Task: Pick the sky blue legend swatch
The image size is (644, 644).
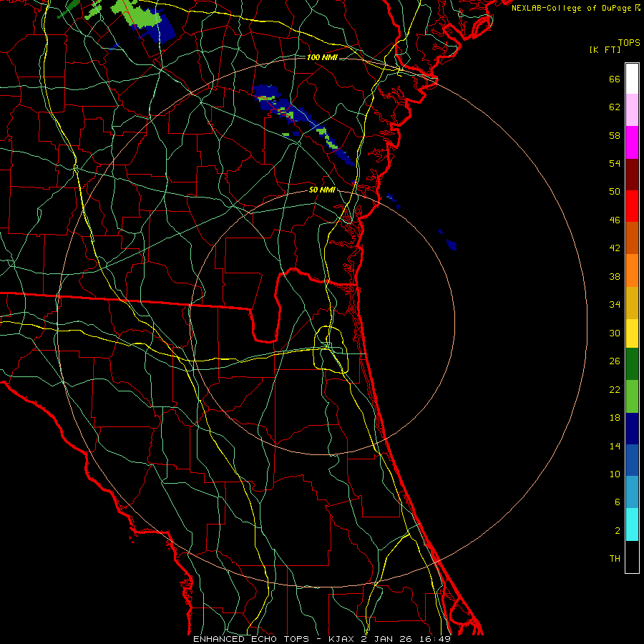Action: click(632, 492)
